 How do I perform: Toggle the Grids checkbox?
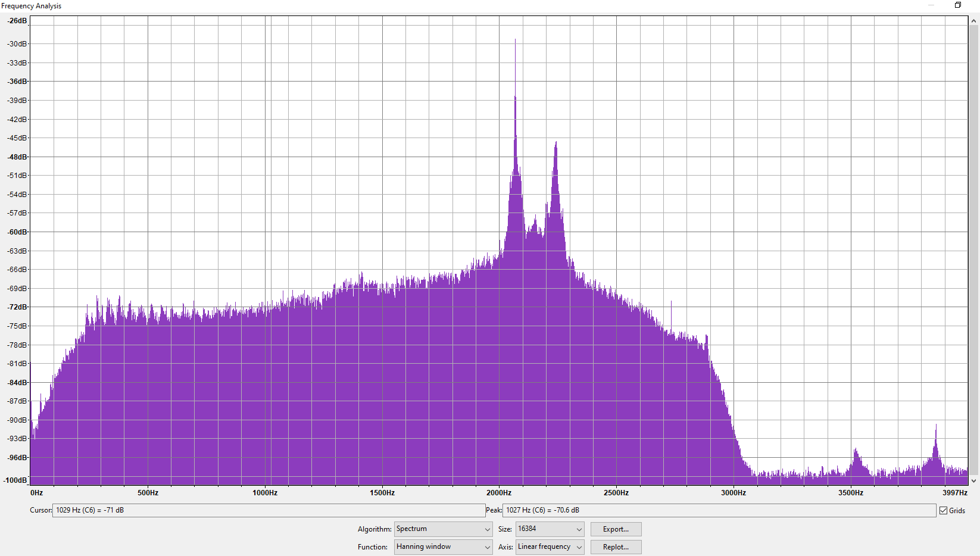tap(943, 510)
